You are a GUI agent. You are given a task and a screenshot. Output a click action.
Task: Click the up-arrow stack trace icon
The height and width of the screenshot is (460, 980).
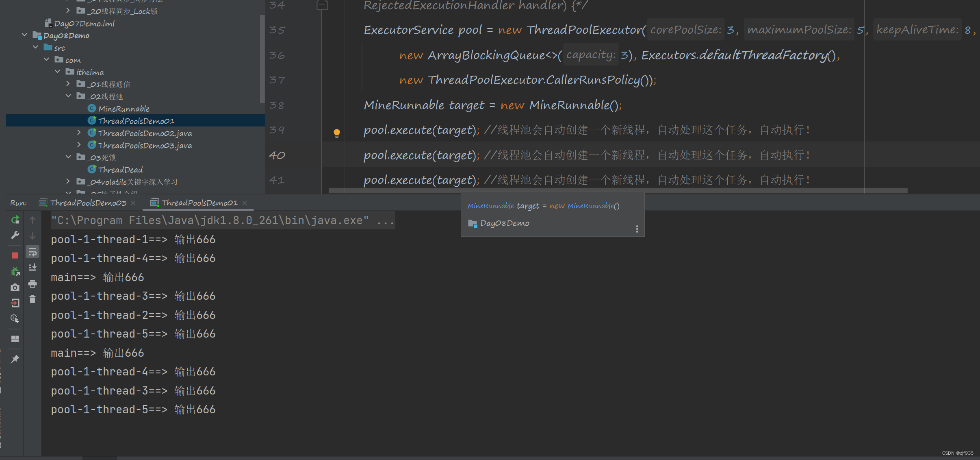click(33, 220)
